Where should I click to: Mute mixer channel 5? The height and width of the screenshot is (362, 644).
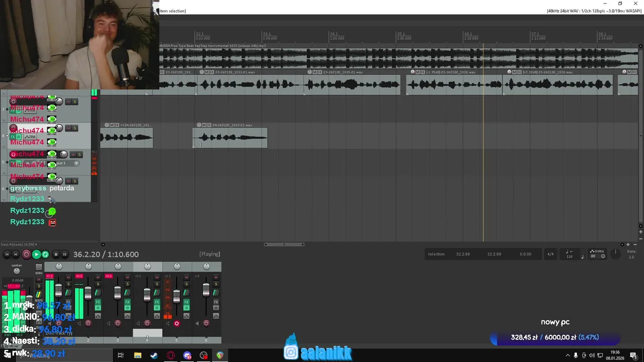[186, 278]
